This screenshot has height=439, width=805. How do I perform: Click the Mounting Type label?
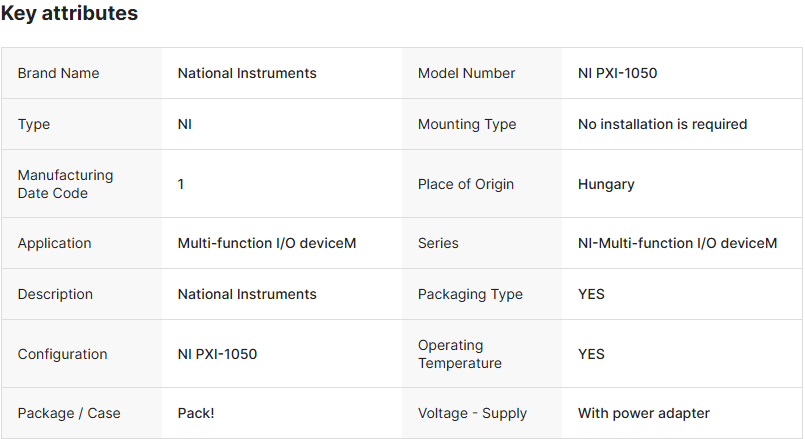[x=467, y=124]
